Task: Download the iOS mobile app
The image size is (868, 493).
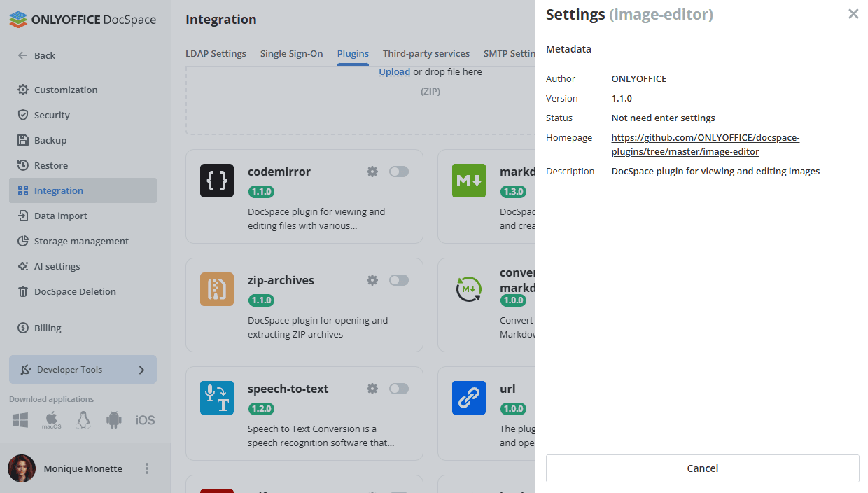Action: tap(145, 420)
